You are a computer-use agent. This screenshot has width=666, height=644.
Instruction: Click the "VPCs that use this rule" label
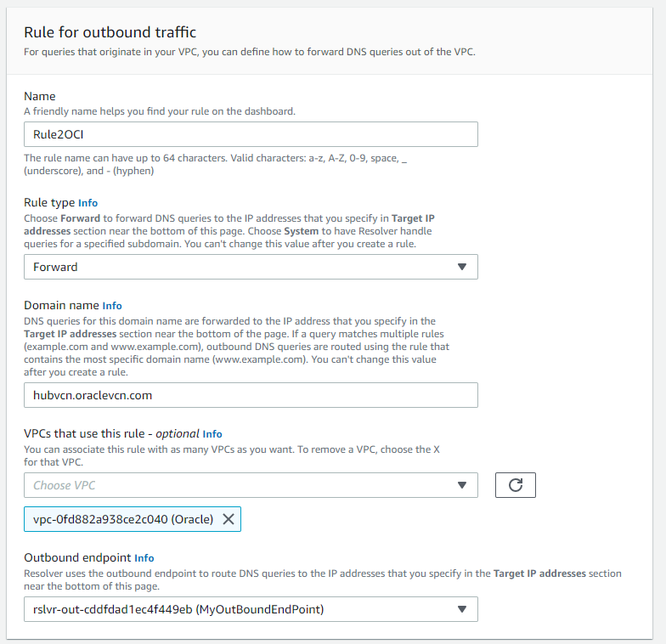point(87,434)
